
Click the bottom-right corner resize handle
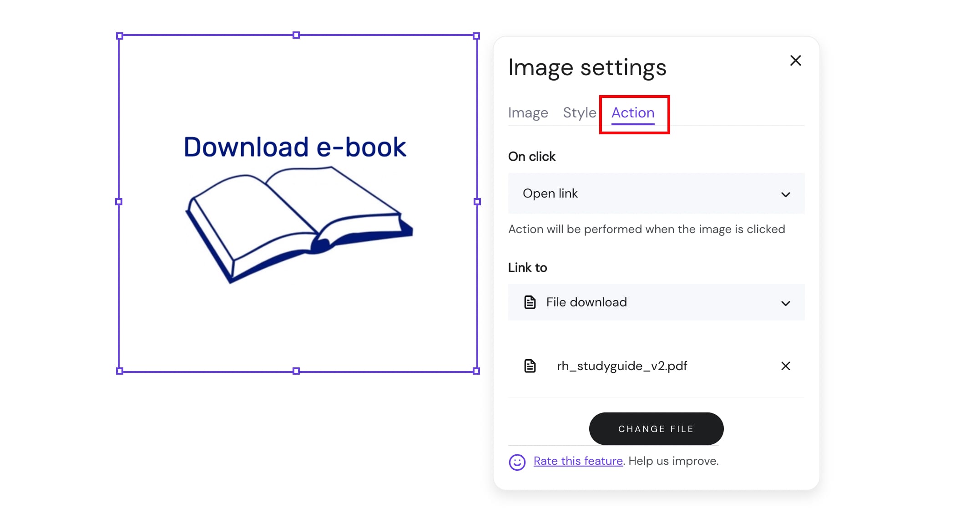pos(476,371)
